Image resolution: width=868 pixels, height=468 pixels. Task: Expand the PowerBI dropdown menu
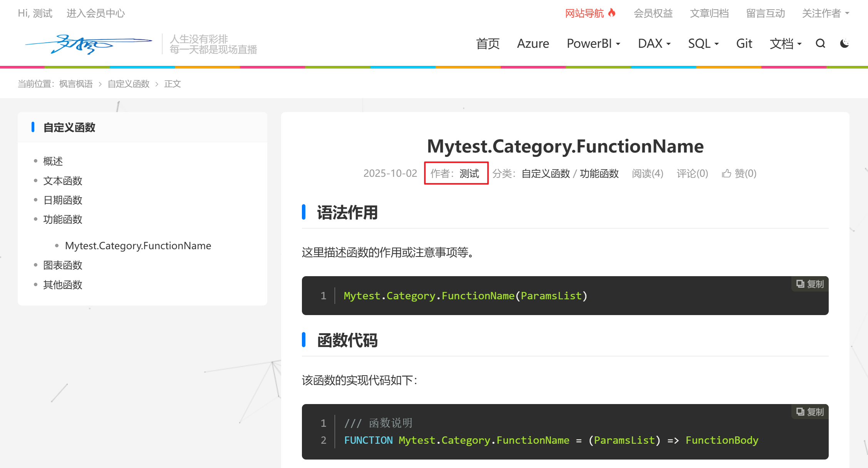pos(593,44)
